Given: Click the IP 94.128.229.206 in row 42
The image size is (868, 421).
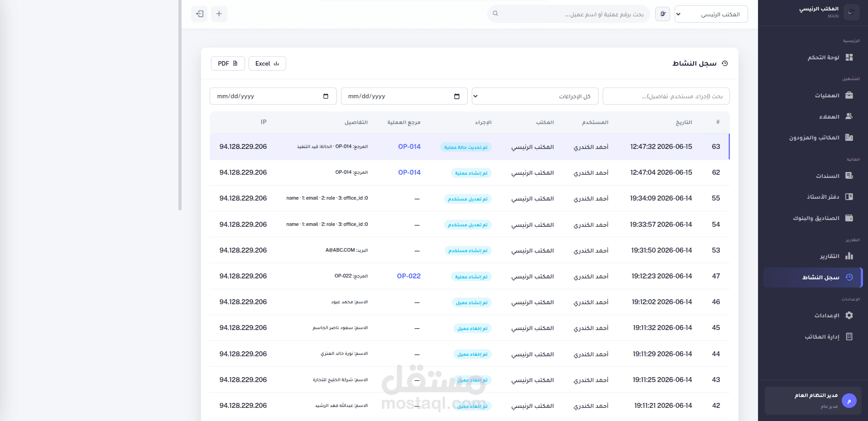Looking at the screenshot, I should pyautogui.click(x=243, y=406).
